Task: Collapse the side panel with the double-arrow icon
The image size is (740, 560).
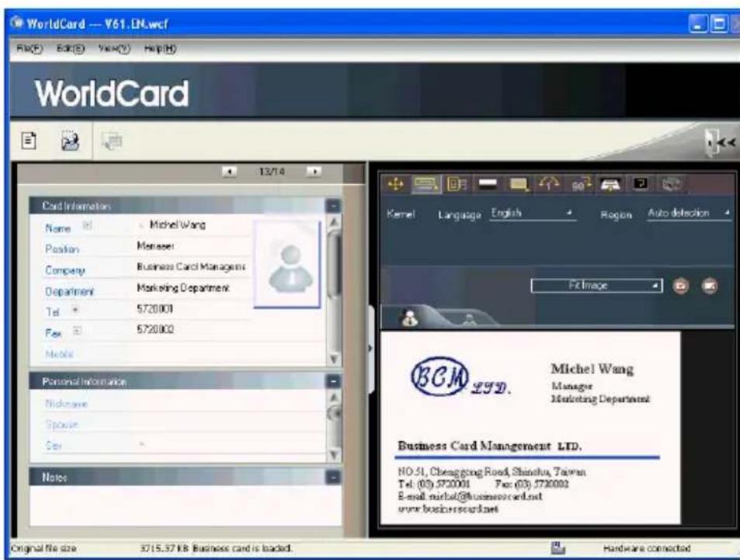Action: (x=721, y=141)
